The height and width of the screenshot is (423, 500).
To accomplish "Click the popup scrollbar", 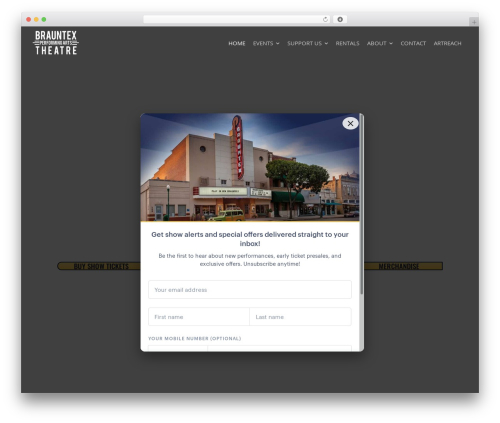I will (x=361, y=205).
